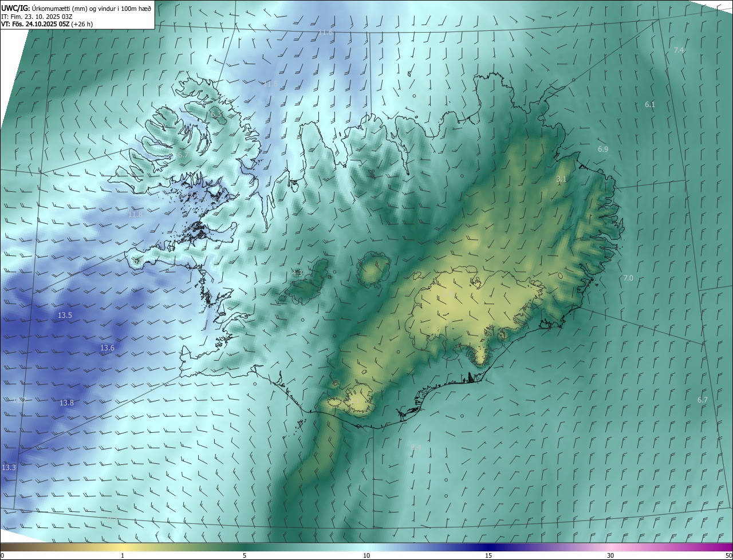Click the 13.5 precipitable water value
733x560 pixels.
65,315
